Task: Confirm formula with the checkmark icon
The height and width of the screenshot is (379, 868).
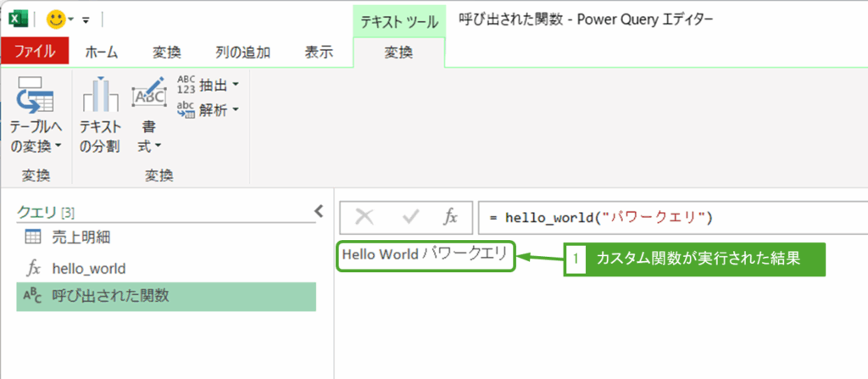Action: click(412, 217)
